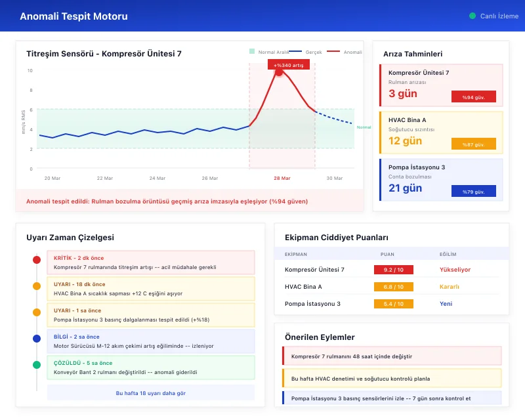Select the Kompresör 7 rulmanını değiştir action
Viewport: 525px width, 420px height.
pos(394,356)
